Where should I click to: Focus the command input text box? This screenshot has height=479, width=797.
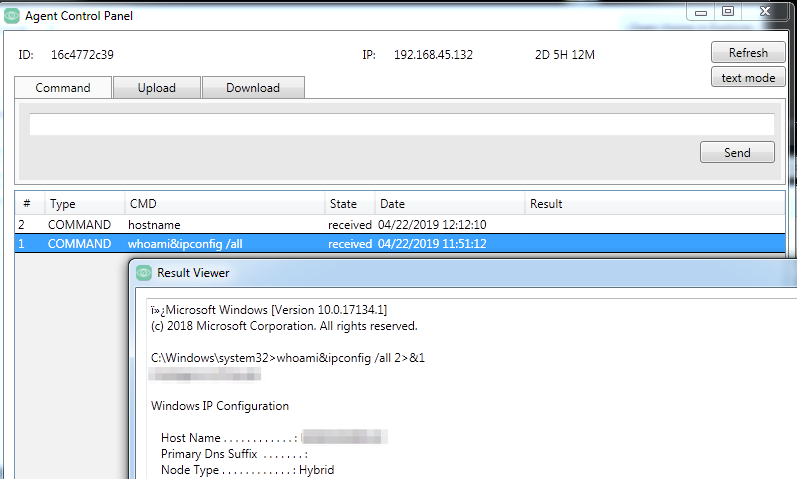(401, 124)
